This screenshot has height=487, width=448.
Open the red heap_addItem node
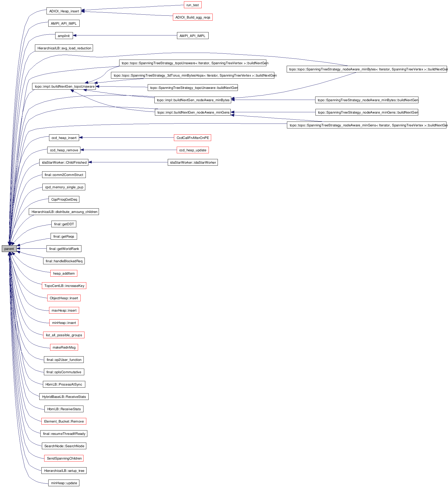[x=64, y=273]
